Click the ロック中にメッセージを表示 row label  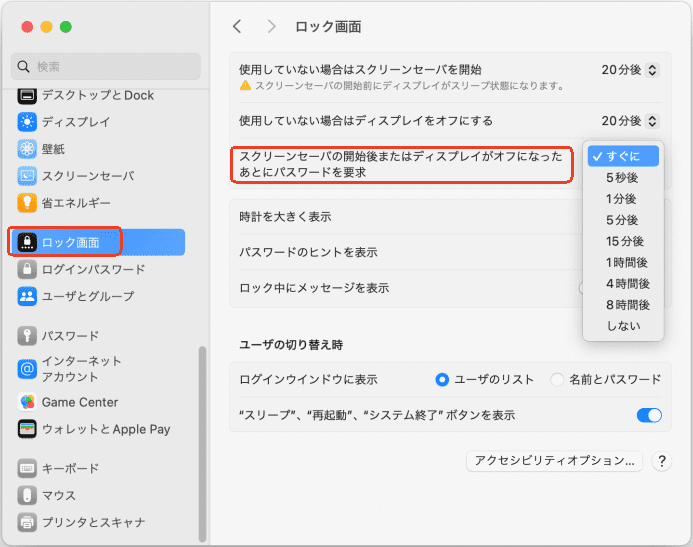[314, 288]
